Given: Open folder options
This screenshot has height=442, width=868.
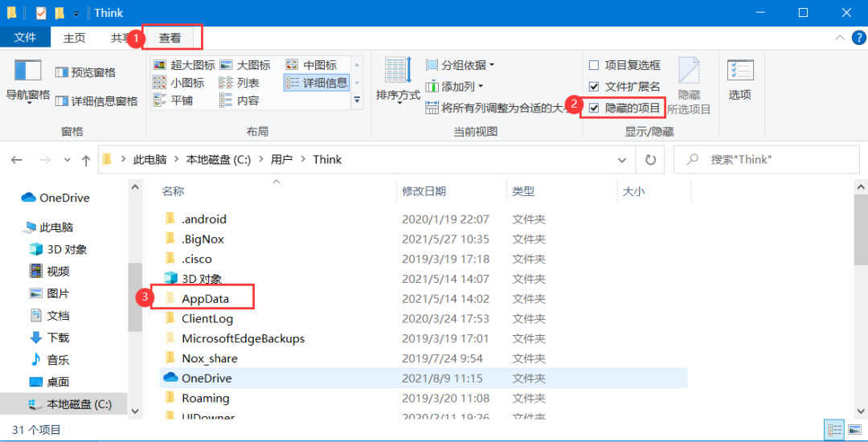Looking at the screenshot, I should pyautogui.click(x=740, y=81).
